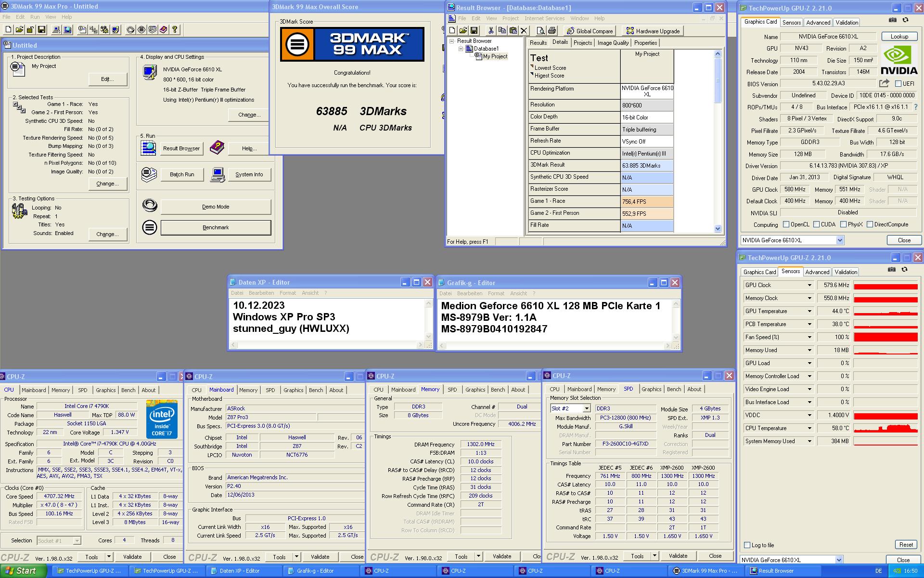Enable Log to file checkbox

tap(747, 545)
